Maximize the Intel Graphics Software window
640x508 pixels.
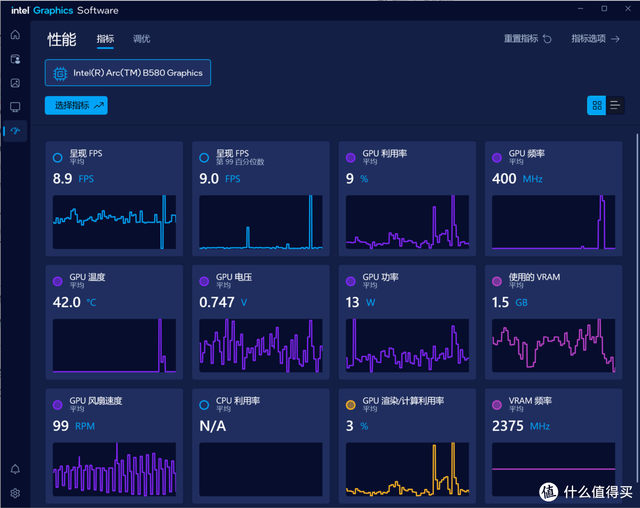pos(604,9)
